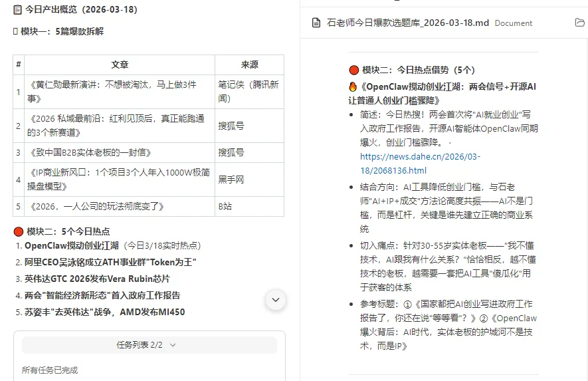
Task: Click the 切入痛点 bullet in document
Action: (x=448, y=267)
